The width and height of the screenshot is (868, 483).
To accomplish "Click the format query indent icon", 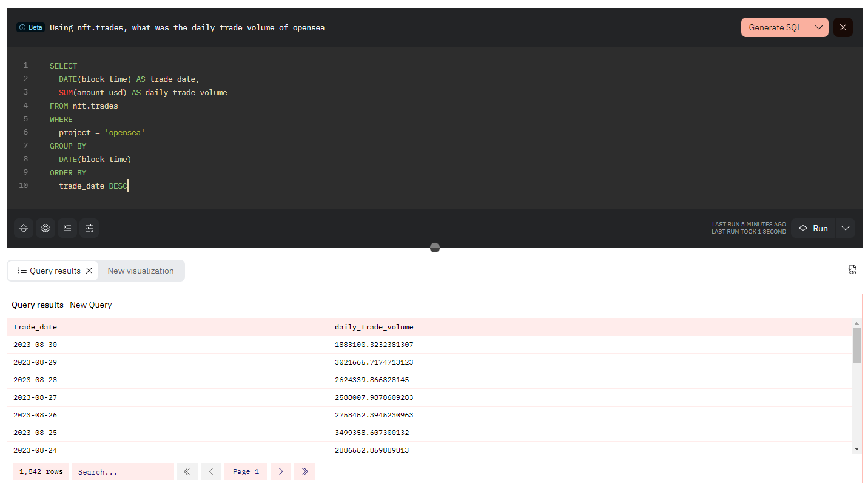I will click(67, 228).
